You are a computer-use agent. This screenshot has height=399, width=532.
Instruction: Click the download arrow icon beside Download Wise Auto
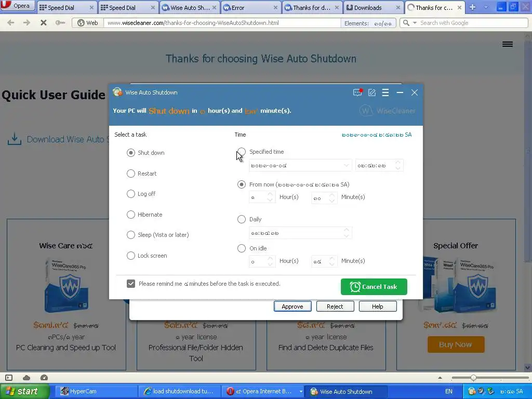[14, 139]
